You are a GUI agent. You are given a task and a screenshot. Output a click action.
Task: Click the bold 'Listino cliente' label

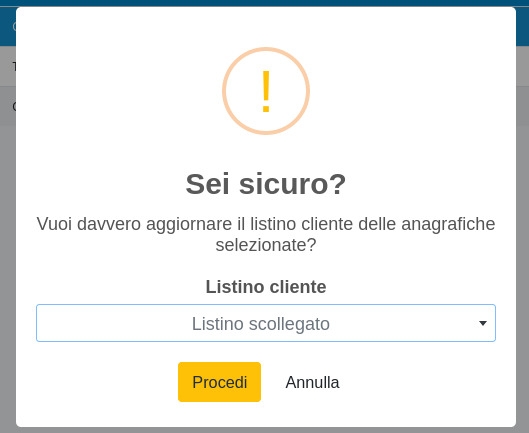266,287
